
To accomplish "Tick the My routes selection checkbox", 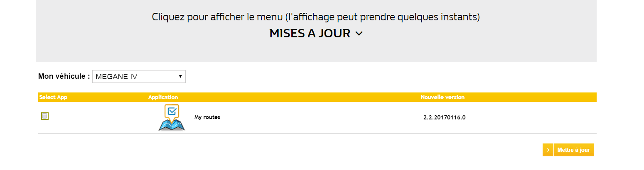I will point(45,116).
